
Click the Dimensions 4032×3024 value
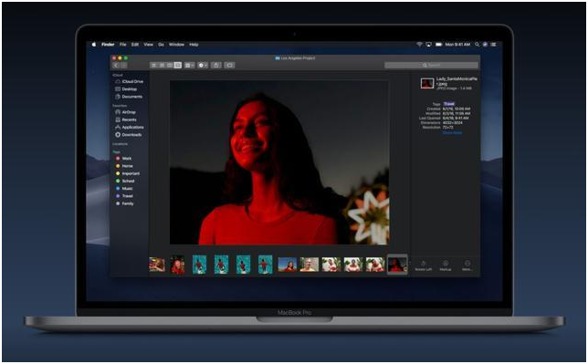453,122
